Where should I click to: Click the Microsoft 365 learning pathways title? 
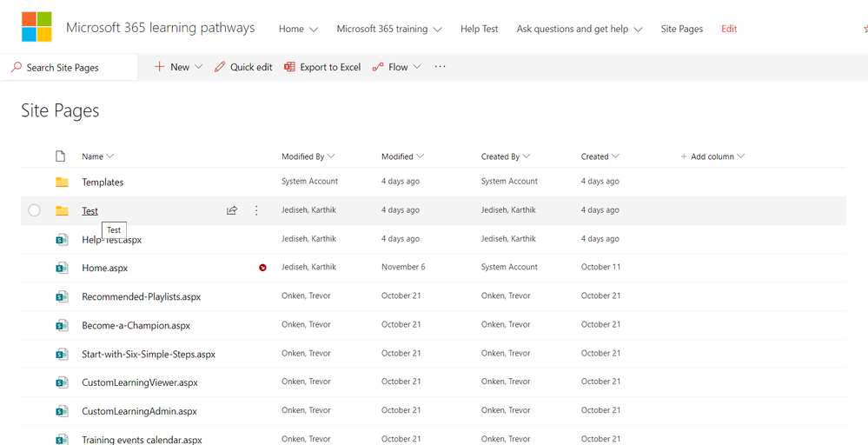coord(161,28)
